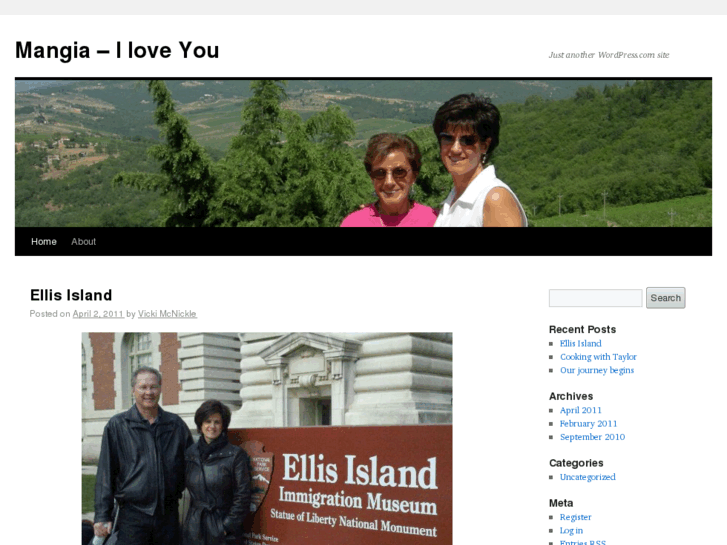Click the April 2, 2011 post date link
Viewport: 727px width, 545px height.
coord(98,314)
